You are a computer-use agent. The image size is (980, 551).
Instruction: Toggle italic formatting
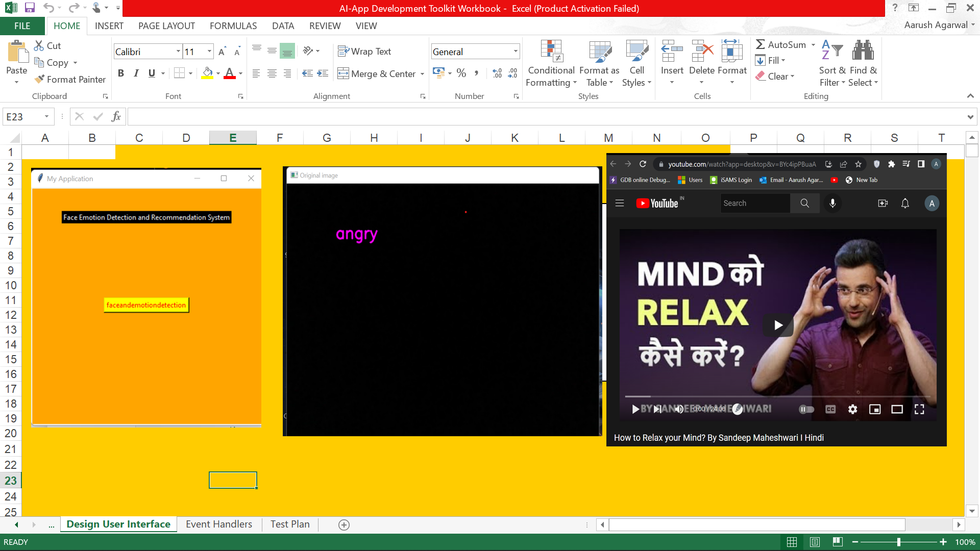136,73
